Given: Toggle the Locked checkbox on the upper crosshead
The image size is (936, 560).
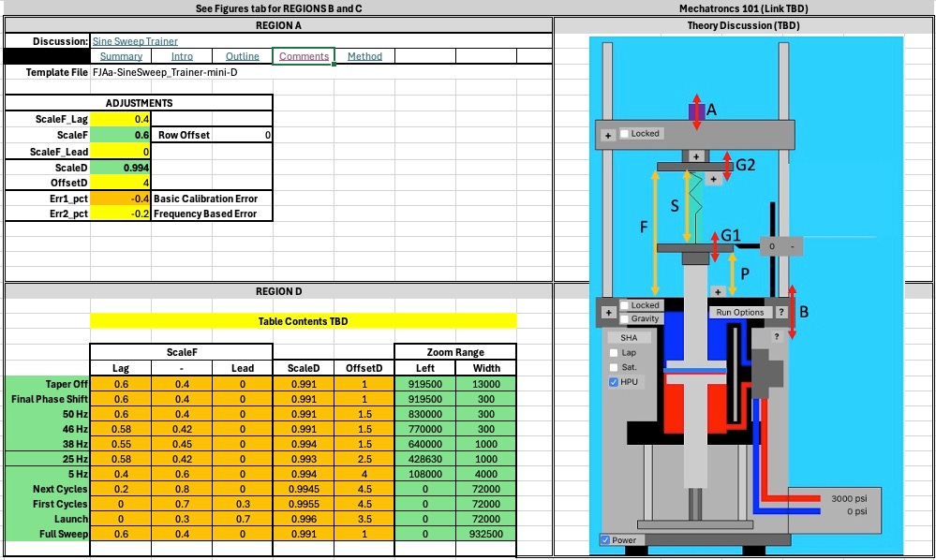Looking at the screenshot, I should (624, 134).
